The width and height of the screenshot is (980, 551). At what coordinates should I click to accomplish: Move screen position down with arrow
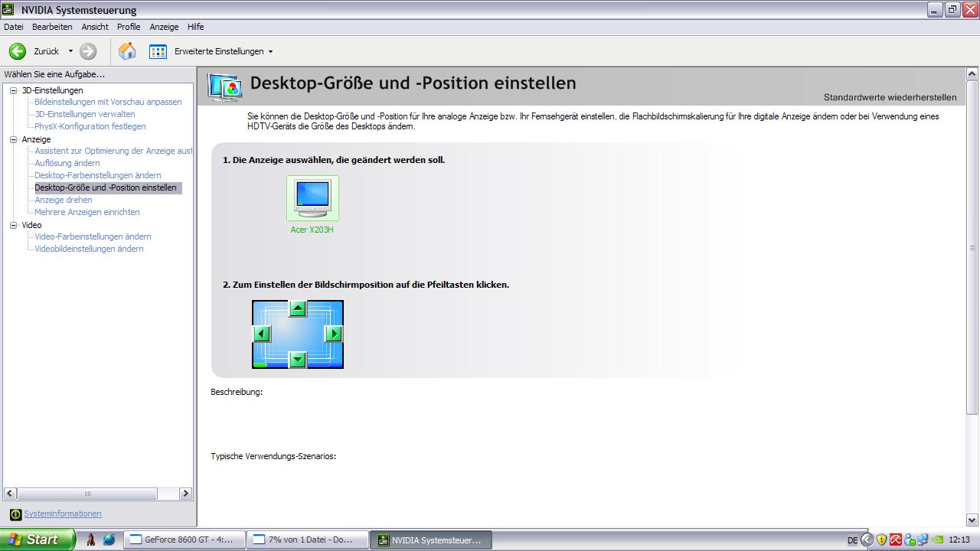(298, 360)
